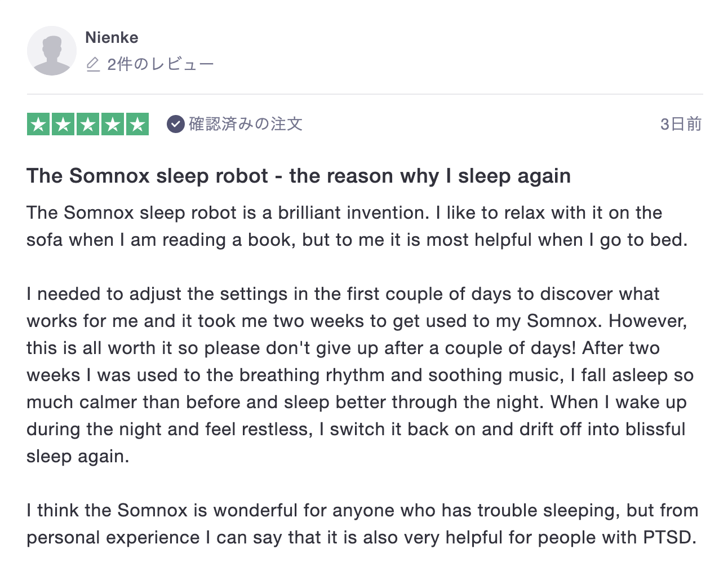Open the review title about Somnox sleep robot
Screen dimensions: 728x566
click(x=299, y=176)
